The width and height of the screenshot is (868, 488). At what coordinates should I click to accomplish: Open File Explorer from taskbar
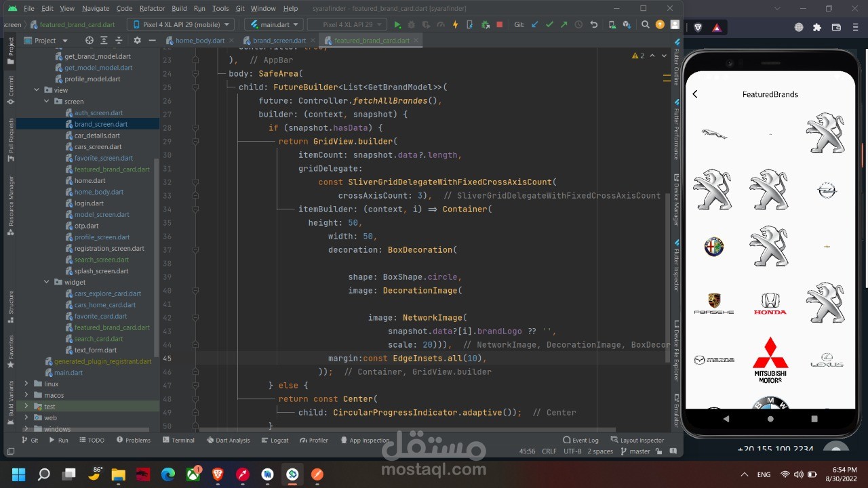click(119, 474)
